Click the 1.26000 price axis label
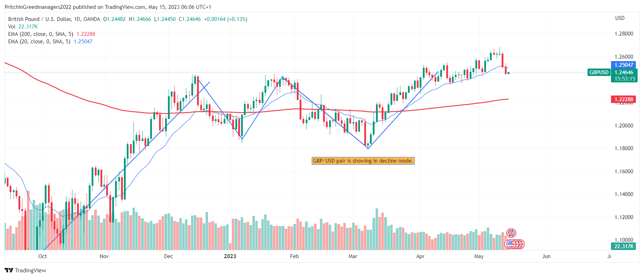This screenshot has width=644, height=278. (624, 57)
